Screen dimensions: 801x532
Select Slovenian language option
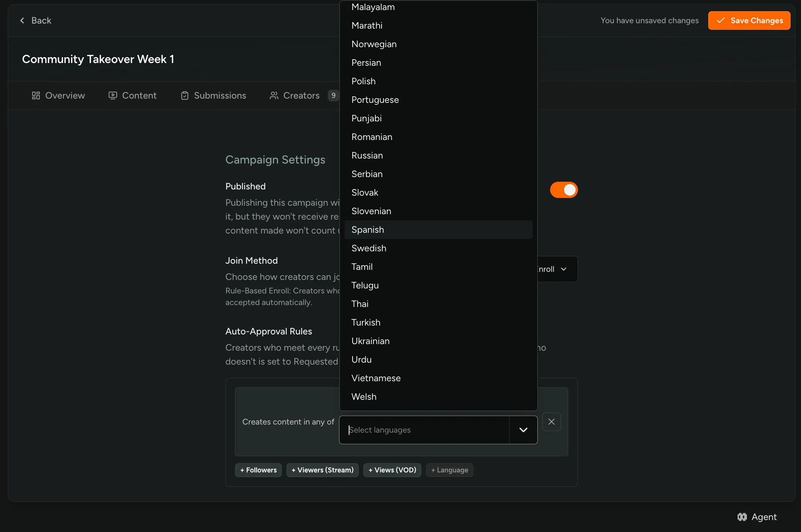(x=438, y=211)
